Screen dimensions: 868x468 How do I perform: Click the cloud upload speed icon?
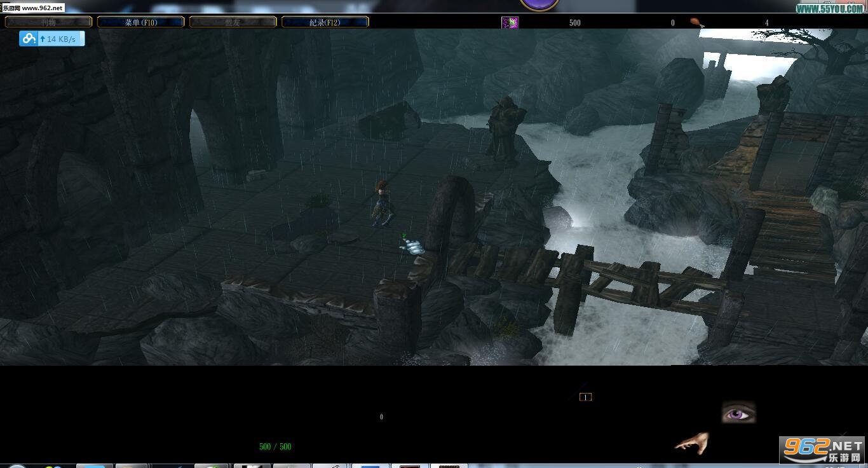(x=29, y=39)
